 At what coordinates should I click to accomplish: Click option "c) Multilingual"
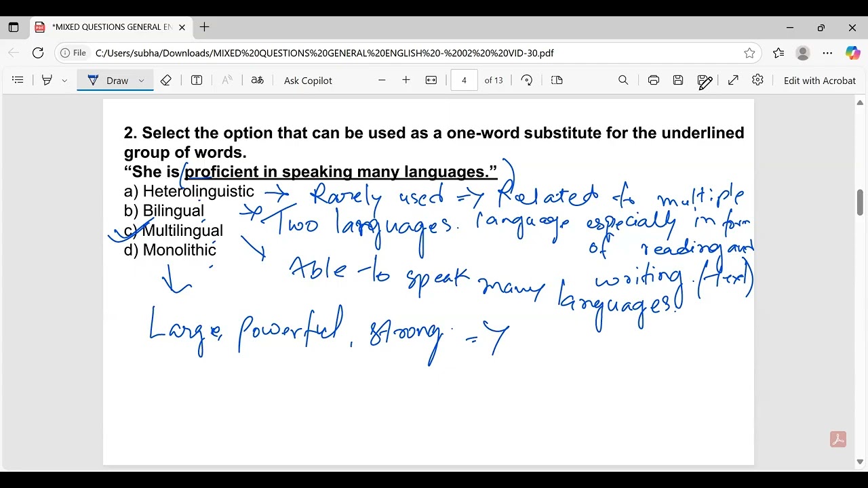174,230
